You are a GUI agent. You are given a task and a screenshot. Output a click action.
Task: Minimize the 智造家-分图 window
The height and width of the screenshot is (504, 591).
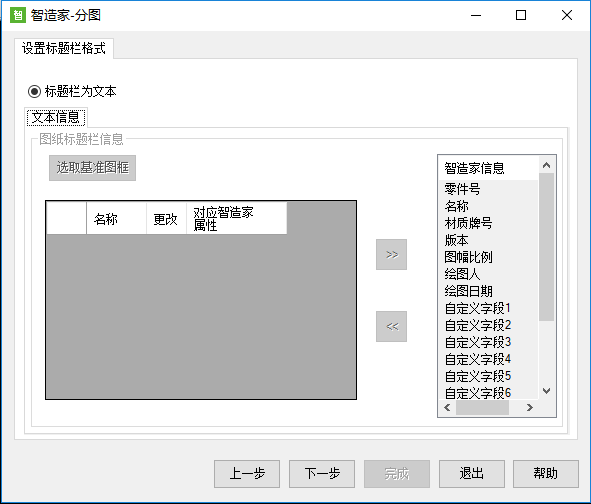pos(476,15)
